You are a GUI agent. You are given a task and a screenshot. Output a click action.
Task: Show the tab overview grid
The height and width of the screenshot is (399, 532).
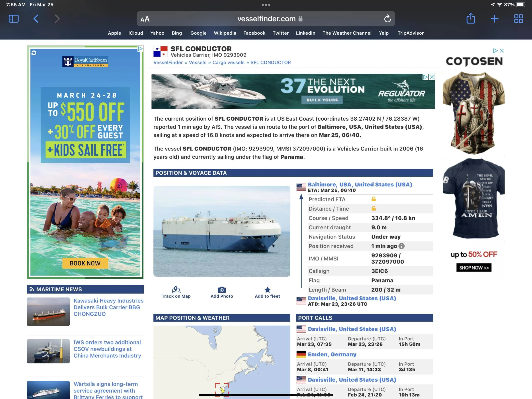[518, 19]
